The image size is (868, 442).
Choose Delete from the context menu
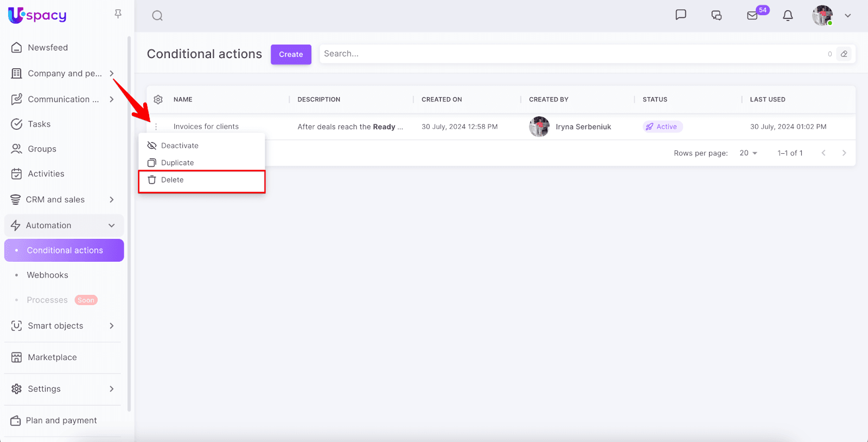pyautogui.click(x=173, y=180)
